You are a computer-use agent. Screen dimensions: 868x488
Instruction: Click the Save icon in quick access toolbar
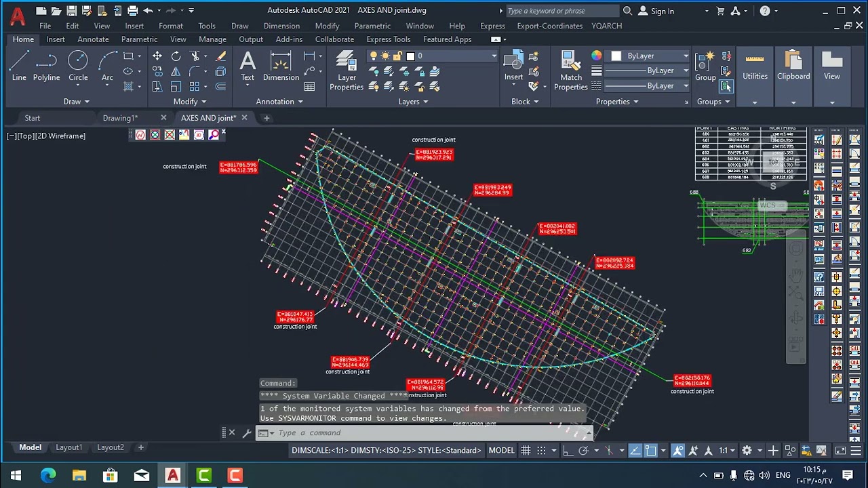(x=71, y=11)
